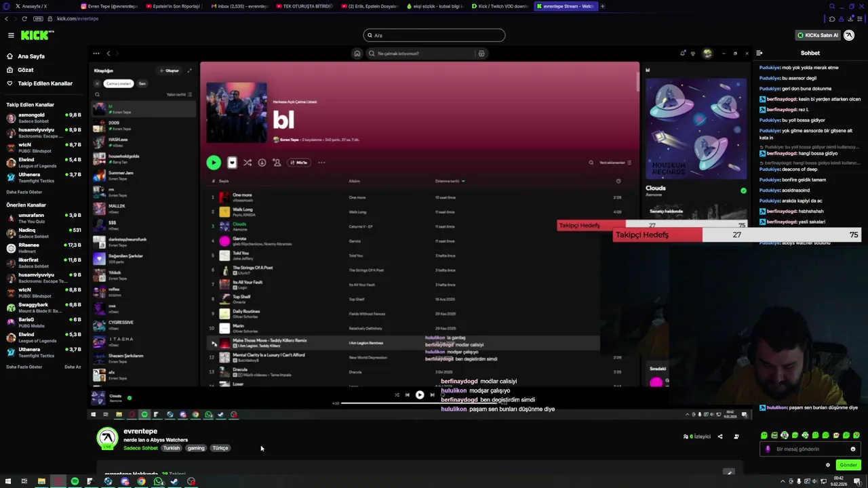Click the pencil edit icon near About
The height and width of the screenshot is (488, 868).
[x=729, y=472]
